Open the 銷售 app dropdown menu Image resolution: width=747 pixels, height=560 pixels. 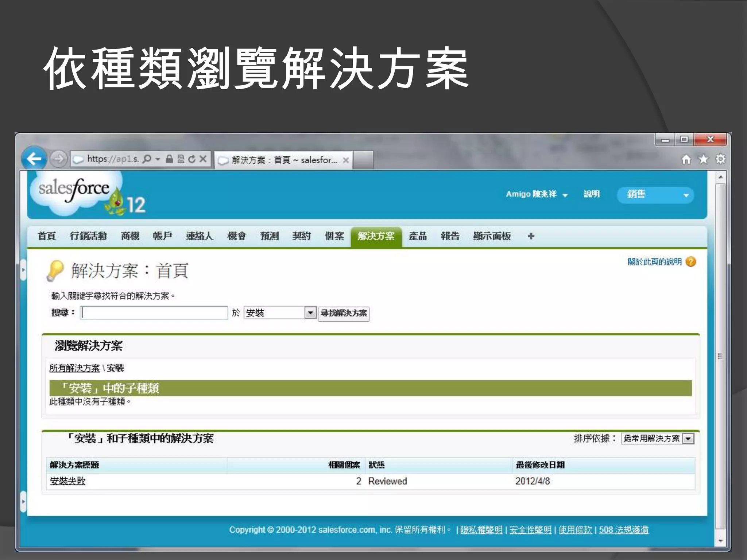tap(655, 195)
